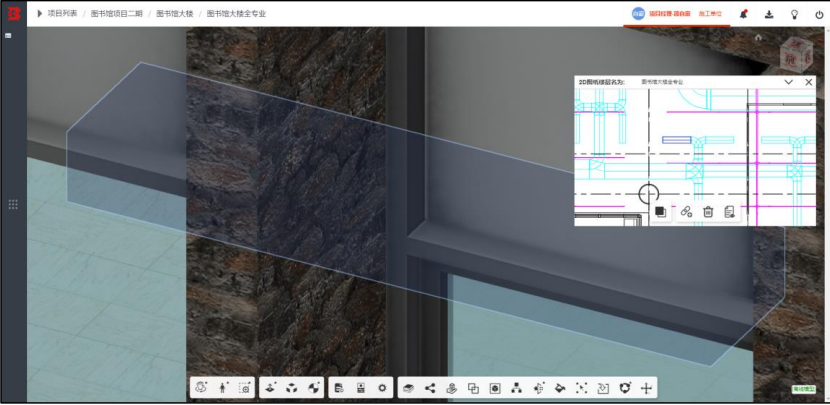Screen dimensions: 830x405
Task: Open the settings gear in toolbar
Action: [x=382, y=388]
